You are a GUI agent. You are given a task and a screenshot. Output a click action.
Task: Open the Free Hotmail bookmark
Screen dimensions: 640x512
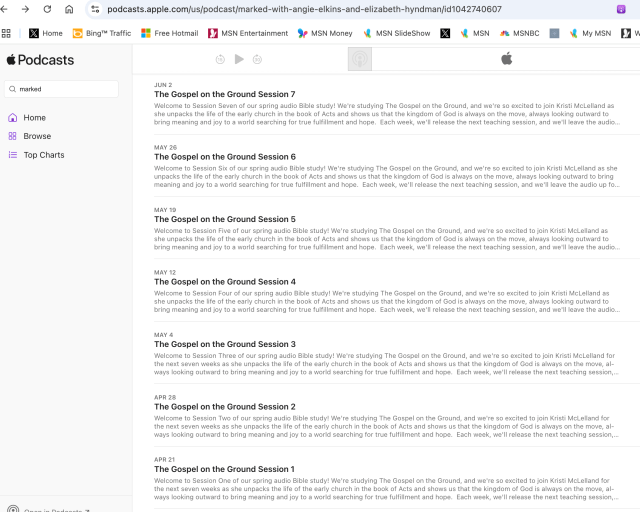[169, 33]
